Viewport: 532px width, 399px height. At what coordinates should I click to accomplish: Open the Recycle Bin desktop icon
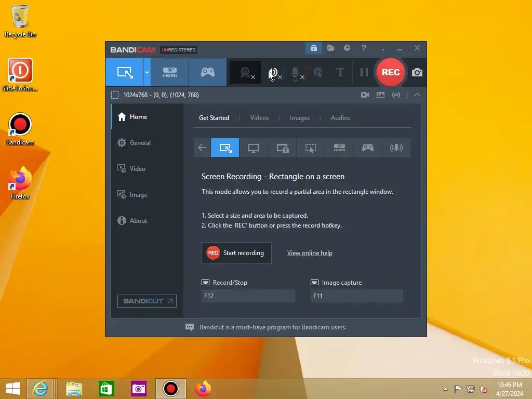pyautogui.click(x=20, y=21)
